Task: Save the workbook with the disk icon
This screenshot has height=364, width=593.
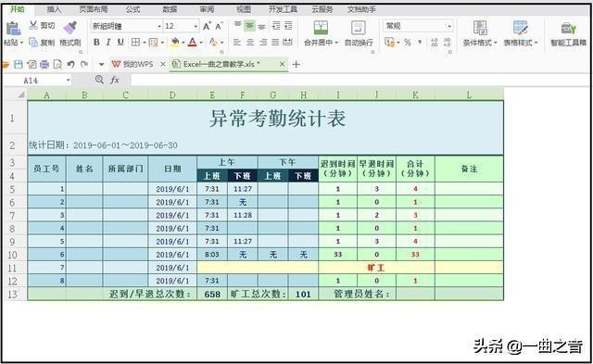Action: tap(19, 64)
